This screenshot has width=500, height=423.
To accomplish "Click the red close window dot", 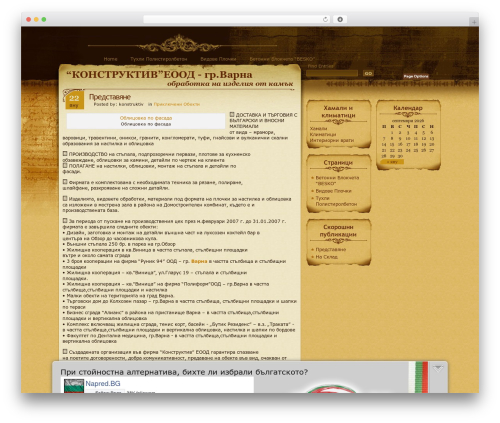I will click(29, 20).
